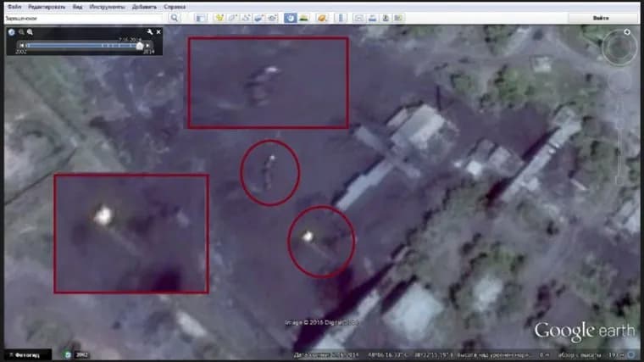Image resolution: width=644 pixels, height=362 pixels.
Task: Click the search input field
Action: click(83, 18)
